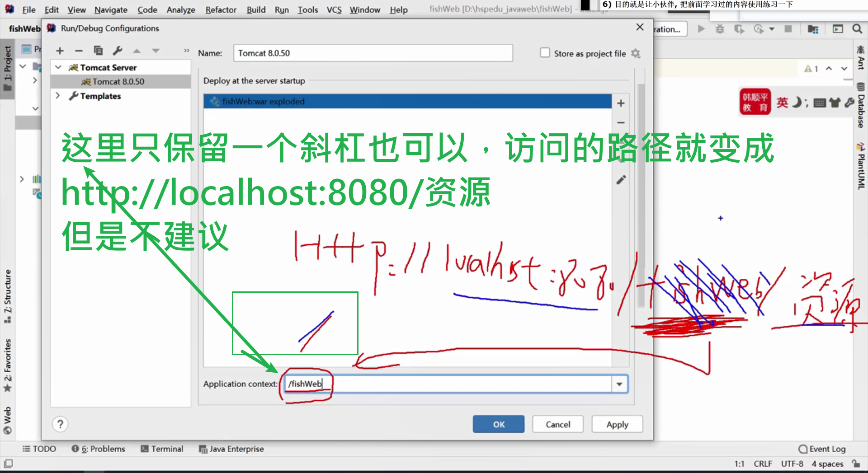Enable Store as project file checkbox
This screenshot has height=473, width=868.
tap(545, 53)
